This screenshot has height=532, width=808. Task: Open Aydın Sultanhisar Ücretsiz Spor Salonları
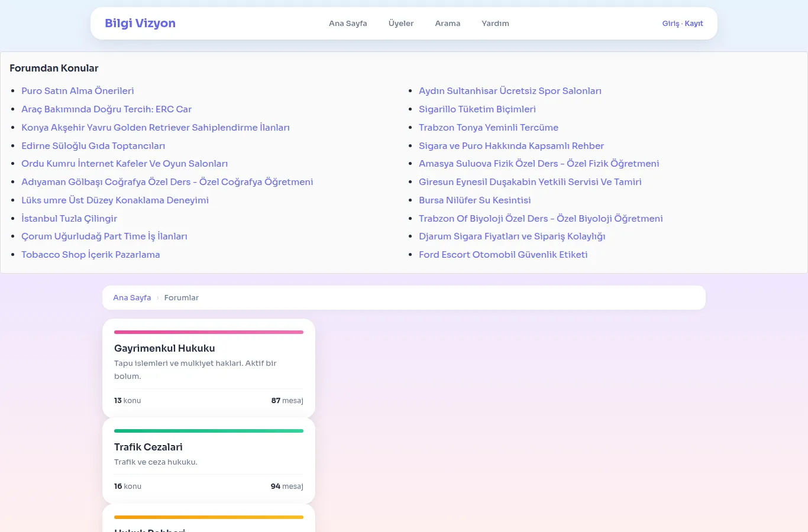pos(510,91)
